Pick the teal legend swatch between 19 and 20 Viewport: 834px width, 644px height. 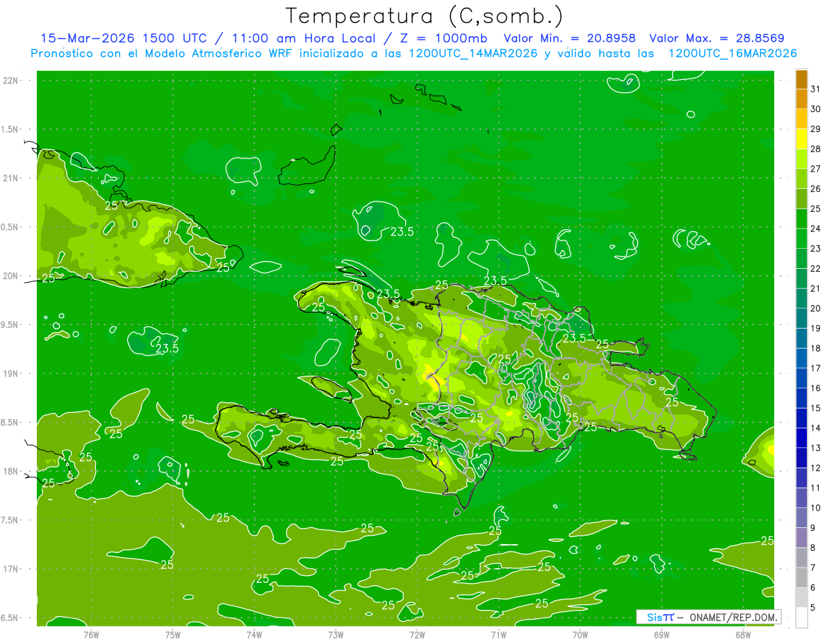[x=801, y=318]
